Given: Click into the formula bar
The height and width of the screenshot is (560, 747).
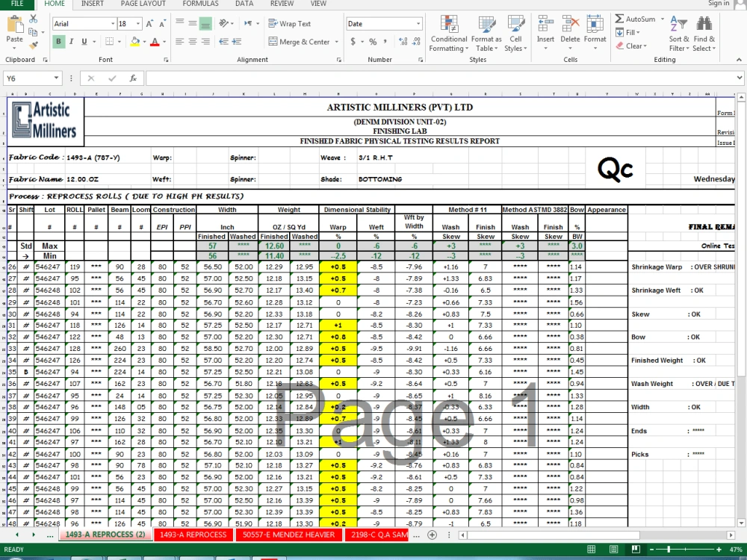Looking at the screenshot, I should 441,78.
